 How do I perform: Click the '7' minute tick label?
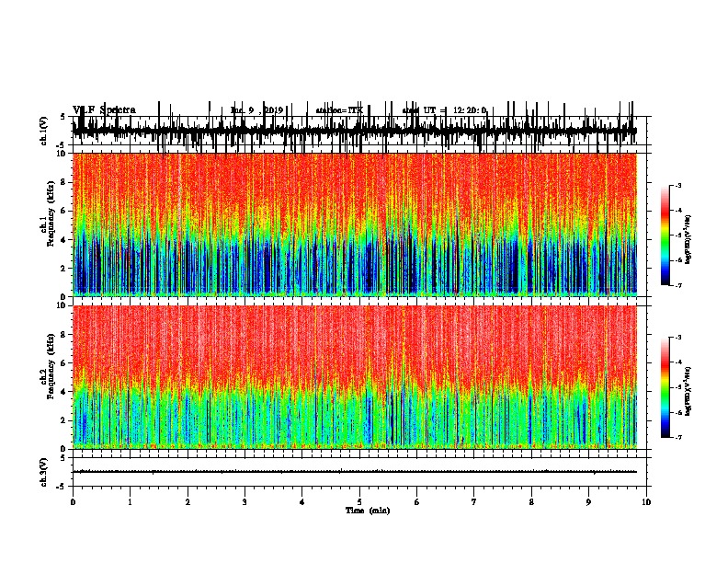point(474,501)
